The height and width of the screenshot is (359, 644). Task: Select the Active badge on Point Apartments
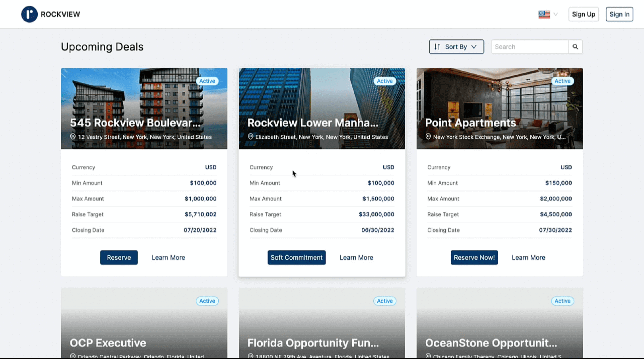562,81
